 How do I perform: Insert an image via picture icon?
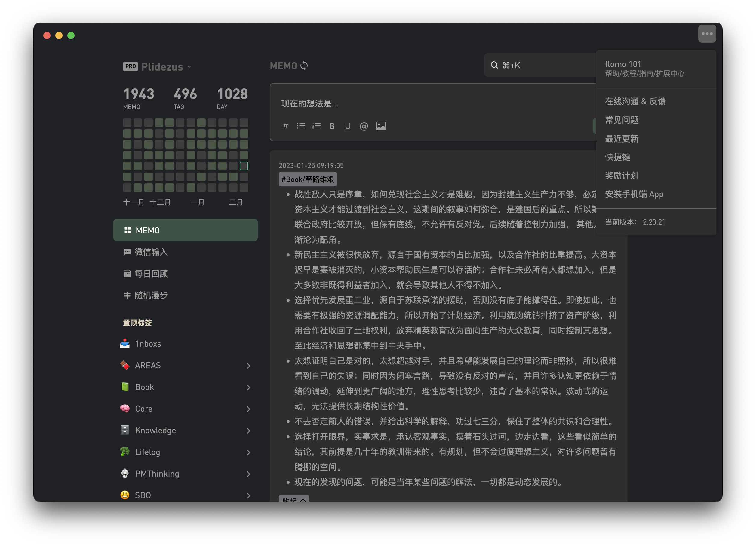click(x=381, y=126)
